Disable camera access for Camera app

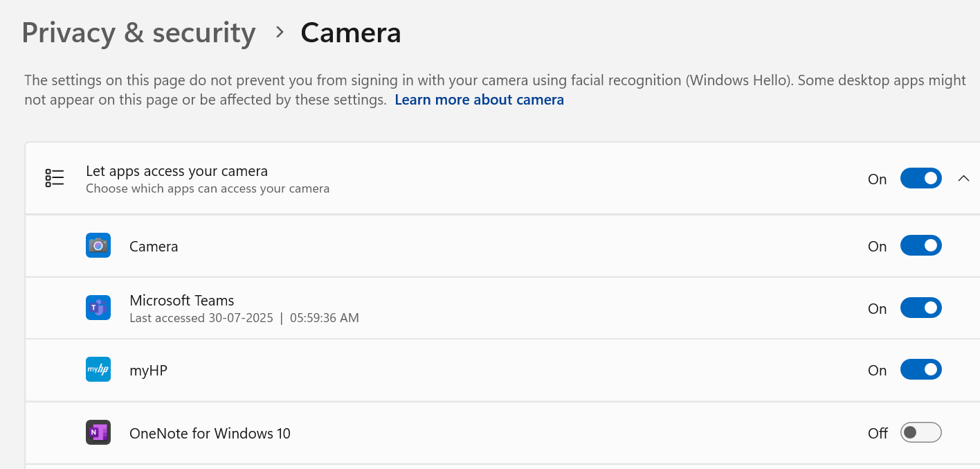[x=920, y=246]
